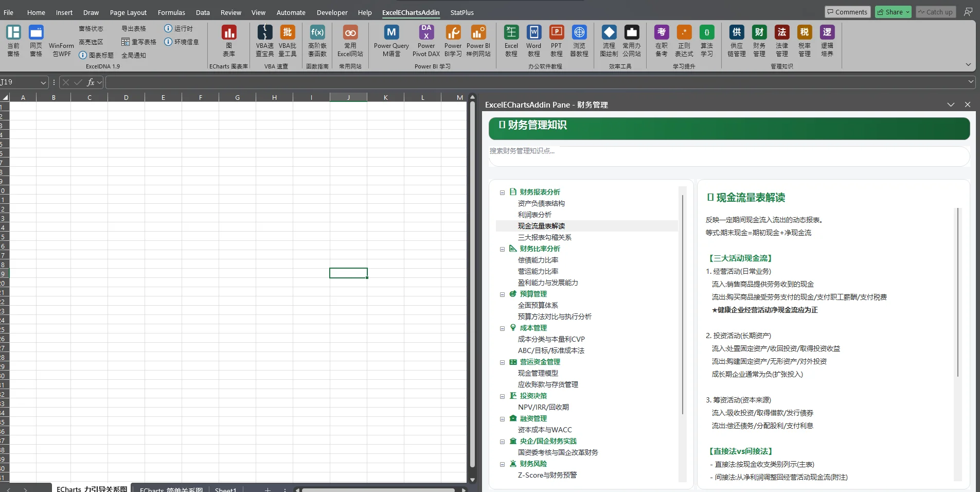Viewport: 980px width, 492px height.
Task: Open the VBA速查宝典 tool
Action: [264, 41]
